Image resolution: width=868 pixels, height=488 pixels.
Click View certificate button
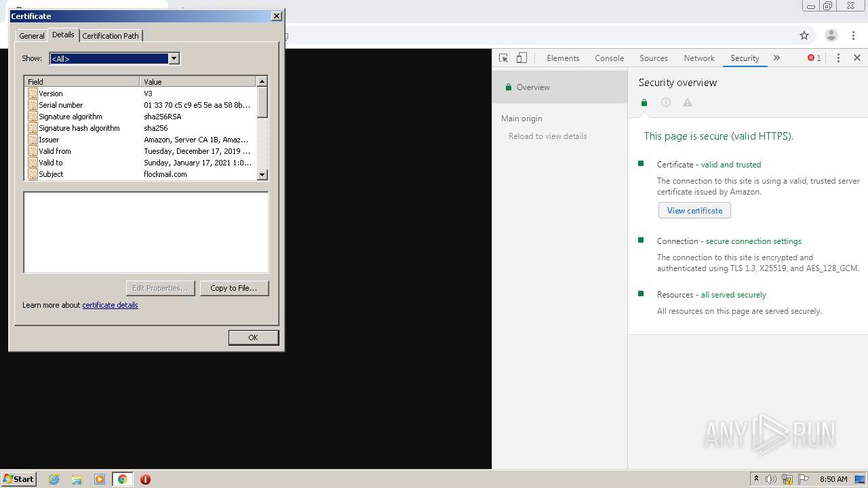[x=694, y=211]
